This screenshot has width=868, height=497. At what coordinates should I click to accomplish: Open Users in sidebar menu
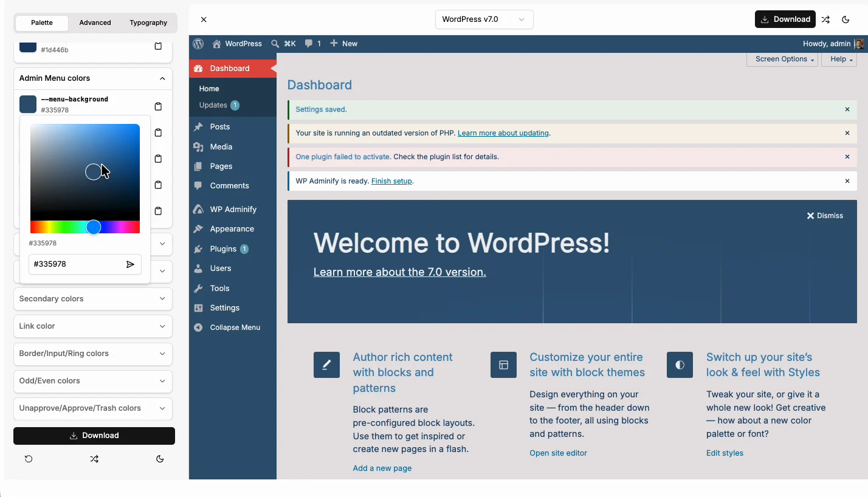[233, 268]
